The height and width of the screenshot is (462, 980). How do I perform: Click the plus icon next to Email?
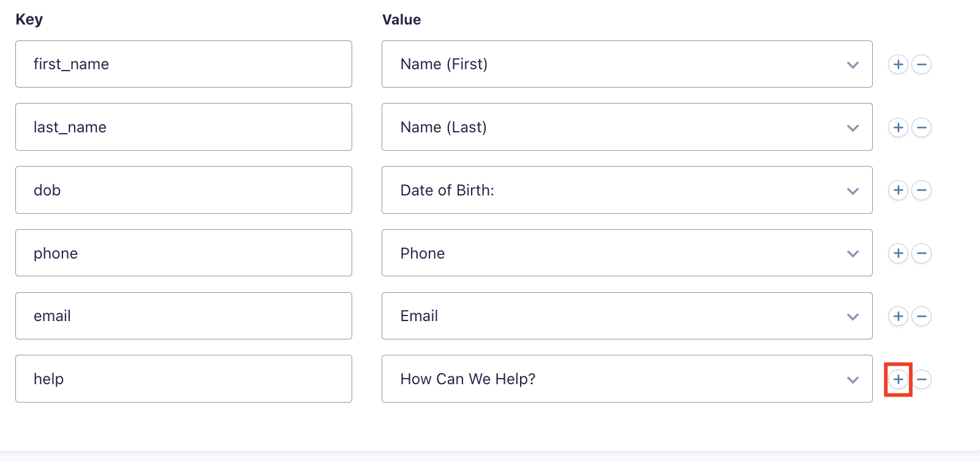[x=898, y=316]
